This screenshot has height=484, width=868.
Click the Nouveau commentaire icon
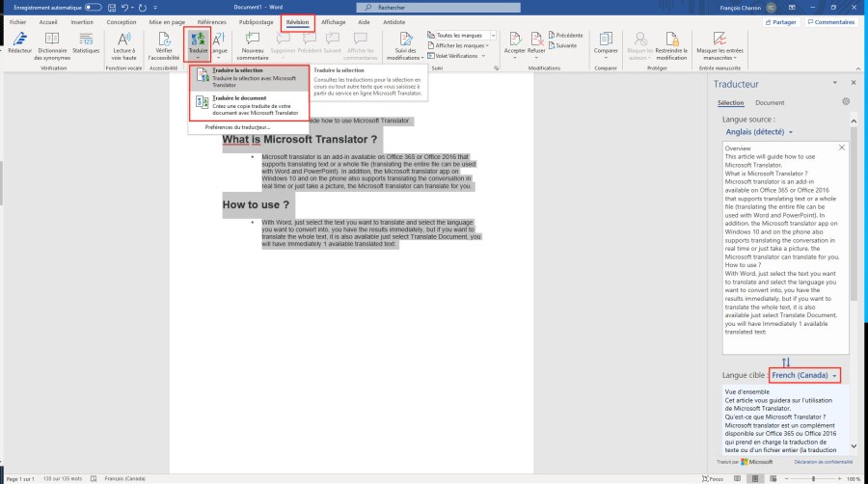point(253,40)
